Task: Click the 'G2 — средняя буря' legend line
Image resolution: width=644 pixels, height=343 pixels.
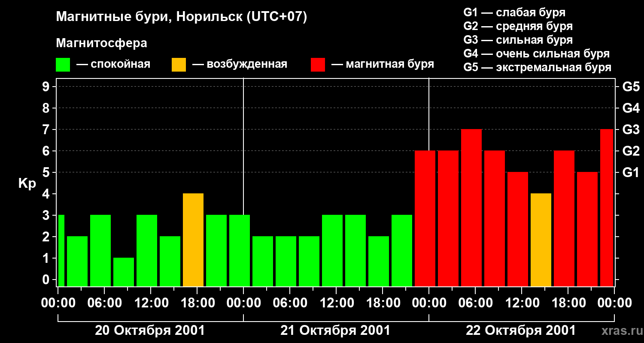Action: pos(518,26)
